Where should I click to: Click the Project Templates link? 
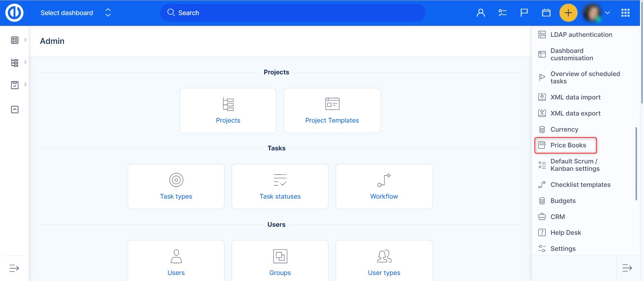332,120
